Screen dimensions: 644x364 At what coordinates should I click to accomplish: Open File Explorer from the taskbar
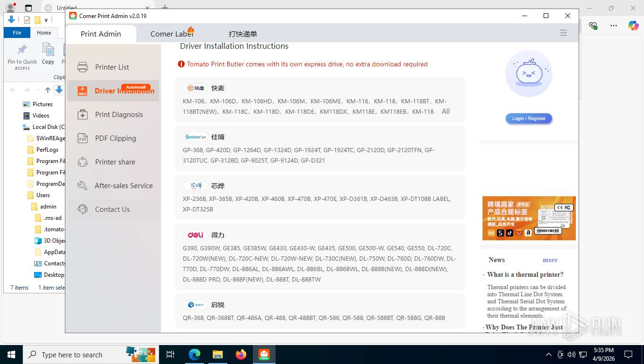click(217, 355)
